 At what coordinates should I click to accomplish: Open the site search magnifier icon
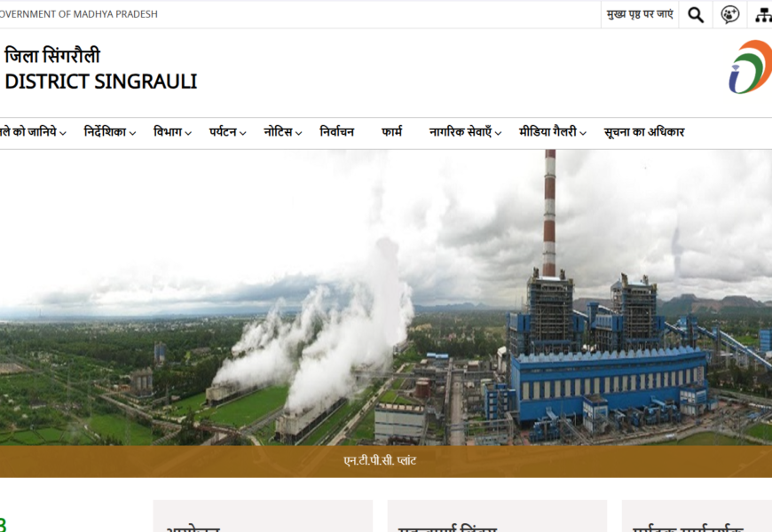[x=696, y=14]
